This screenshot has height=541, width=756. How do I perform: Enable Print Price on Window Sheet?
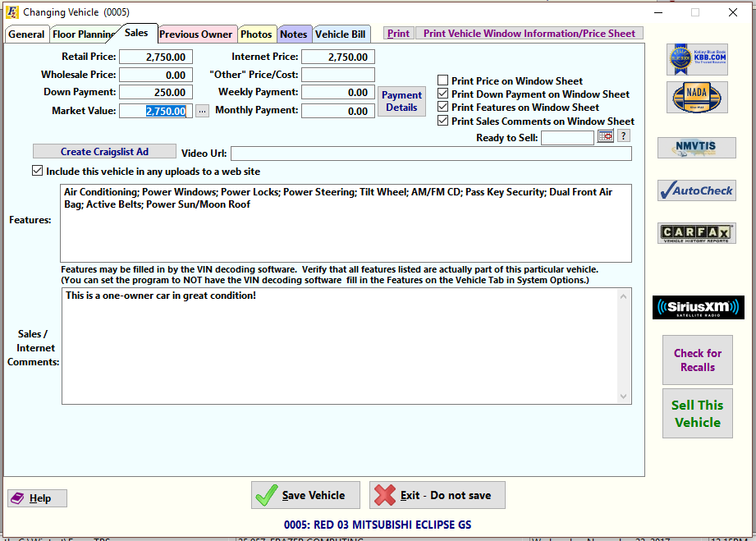pyautogui.click(x=442, y=80)
